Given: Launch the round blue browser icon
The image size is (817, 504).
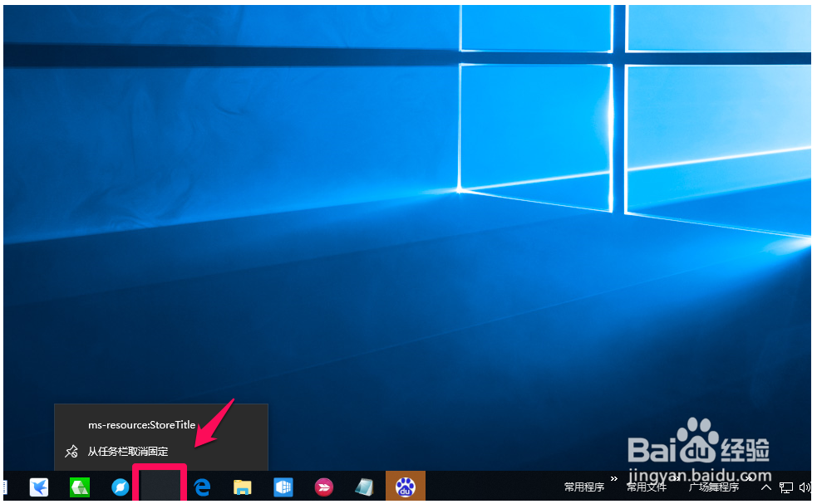Looking at the screenshot, I should point(120,487).
